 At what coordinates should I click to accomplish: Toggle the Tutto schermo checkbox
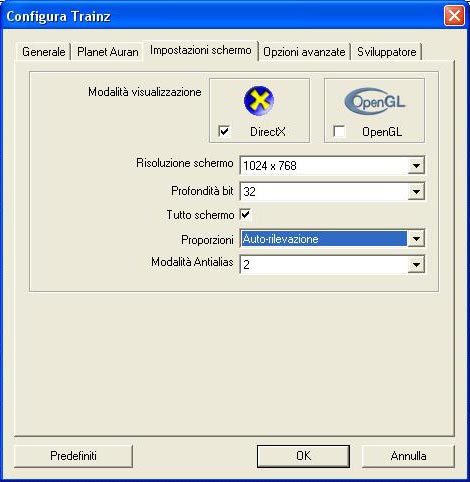(x=245, y=214)
